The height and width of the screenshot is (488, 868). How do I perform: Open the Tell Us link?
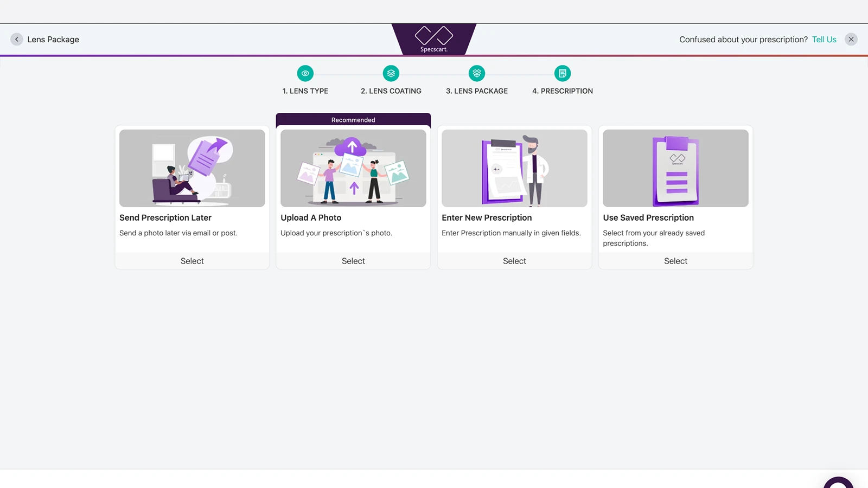(x=824, y=40)
